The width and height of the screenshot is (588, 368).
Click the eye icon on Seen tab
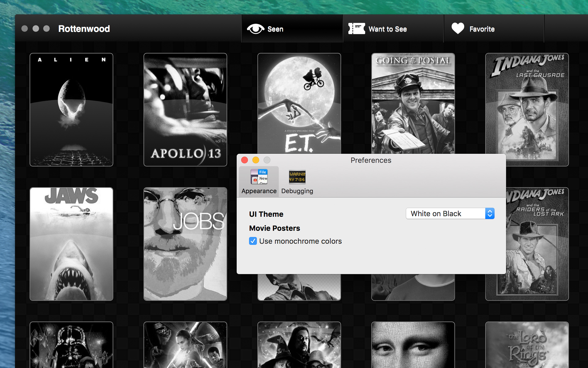(x=255, y=29)
